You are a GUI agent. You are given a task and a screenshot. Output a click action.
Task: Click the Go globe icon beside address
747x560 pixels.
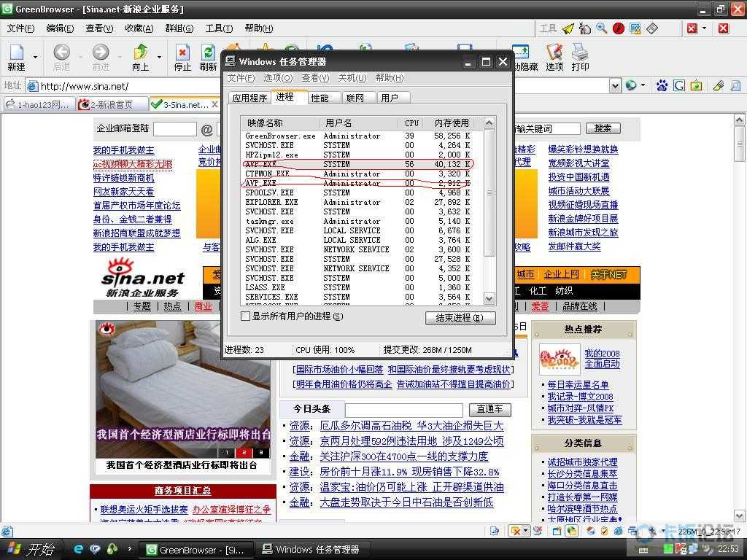pyautogui.click(x=631, y=86)
